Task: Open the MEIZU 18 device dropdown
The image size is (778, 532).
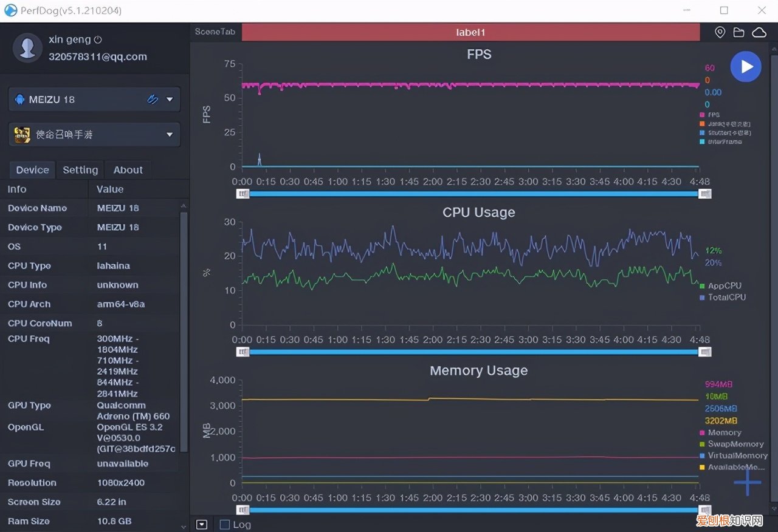Action: (170, 100)
